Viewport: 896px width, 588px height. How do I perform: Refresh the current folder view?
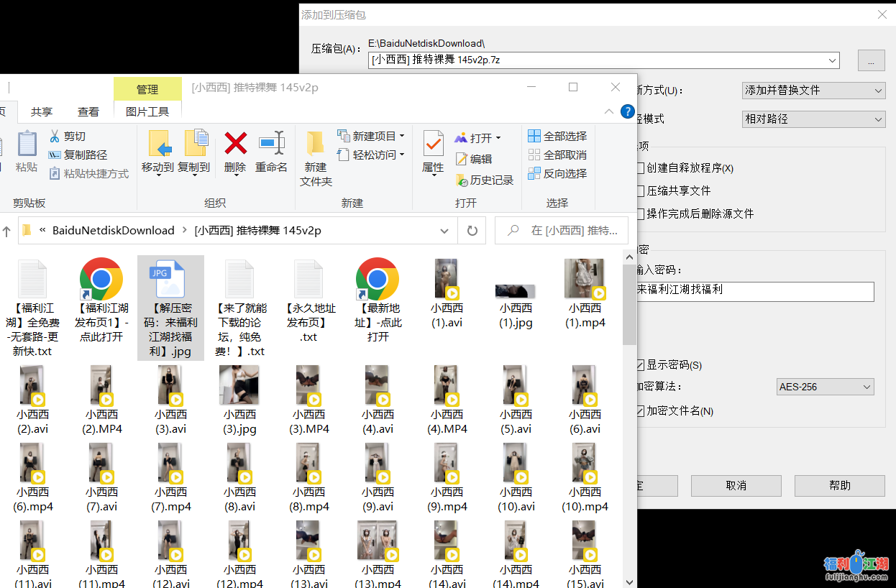[x=472, y=231]
